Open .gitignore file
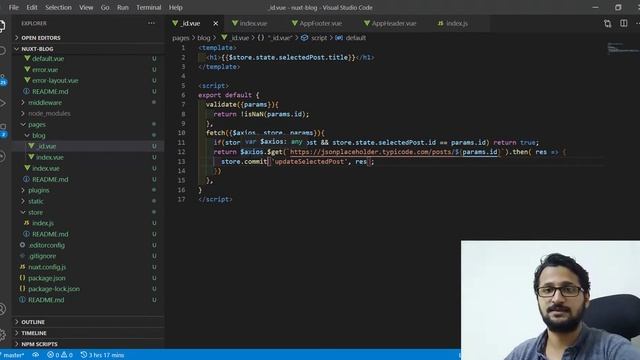 coord(42,256)
